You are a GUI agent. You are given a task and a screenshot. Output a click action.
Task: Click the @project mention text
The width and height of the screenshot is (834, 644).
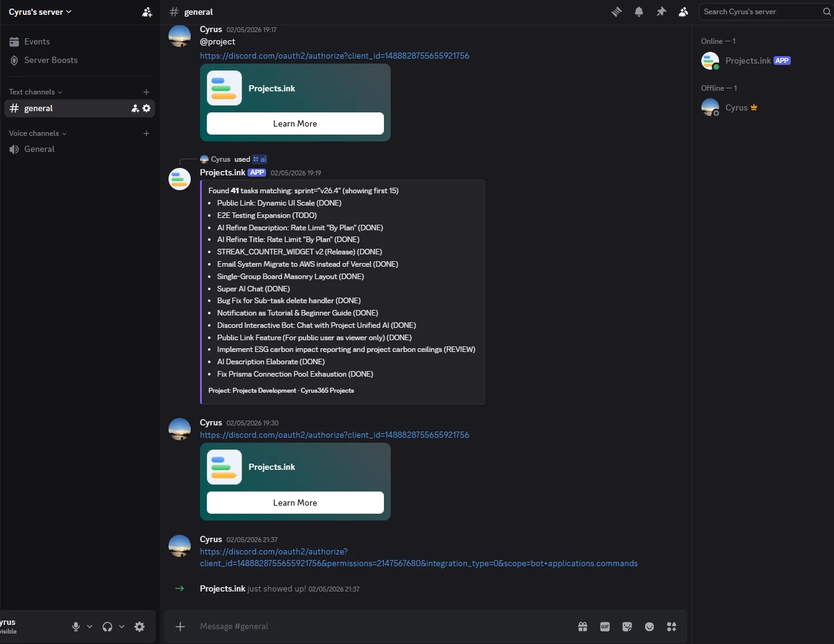coord(217,41)
